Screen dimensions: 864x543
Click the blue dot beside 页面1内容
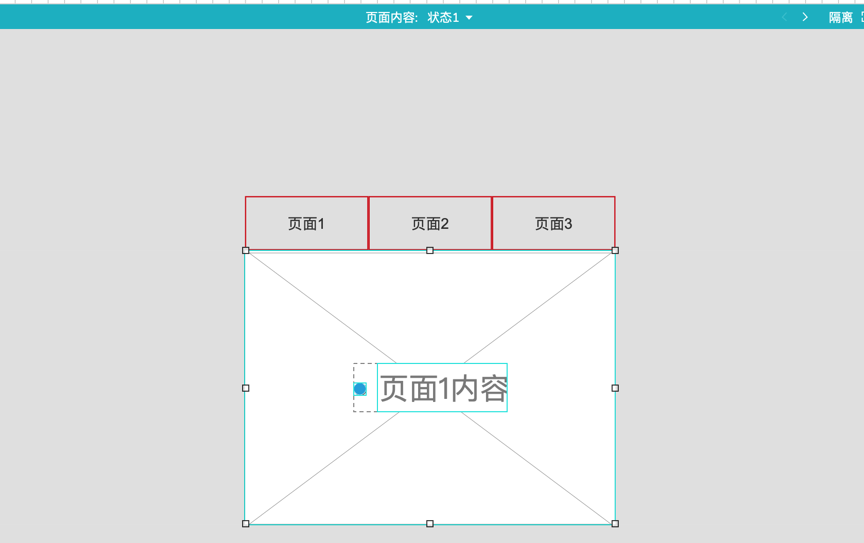[360, 389]
